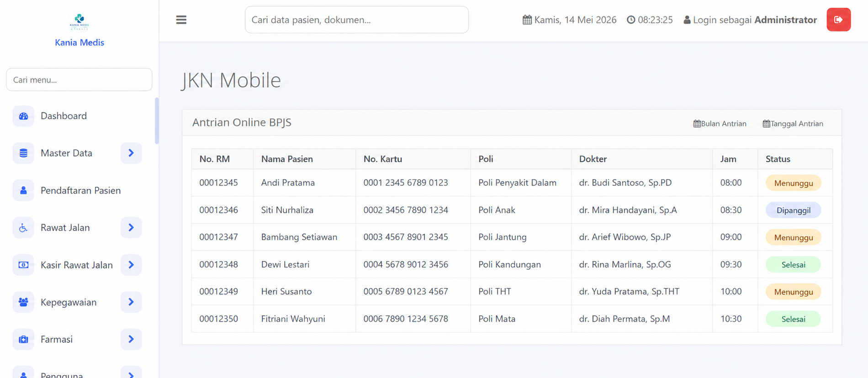Expand the Kepegawaian submenu chevron
The height and width of the screenshot is (378, 868).
pos(131,302)
